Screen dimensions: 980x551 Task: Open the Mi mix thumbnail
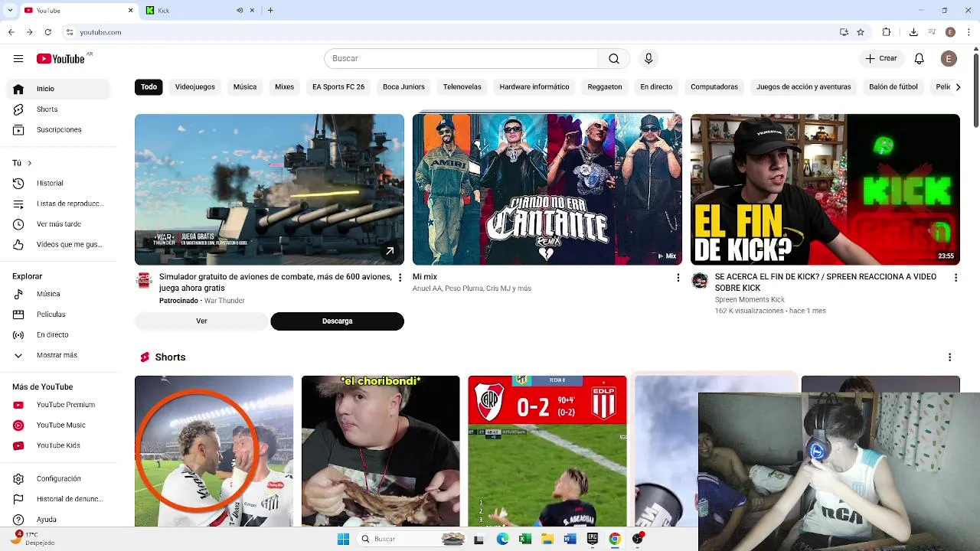tap(547, 190)
